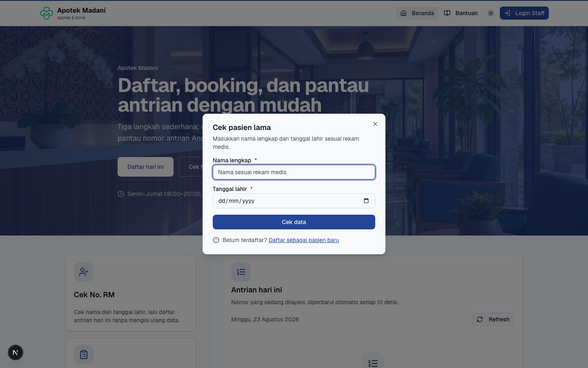This screenshot has width=588, height=368.
Task: Click the Apotek Madani brand name in header
Action: point(81,10)
